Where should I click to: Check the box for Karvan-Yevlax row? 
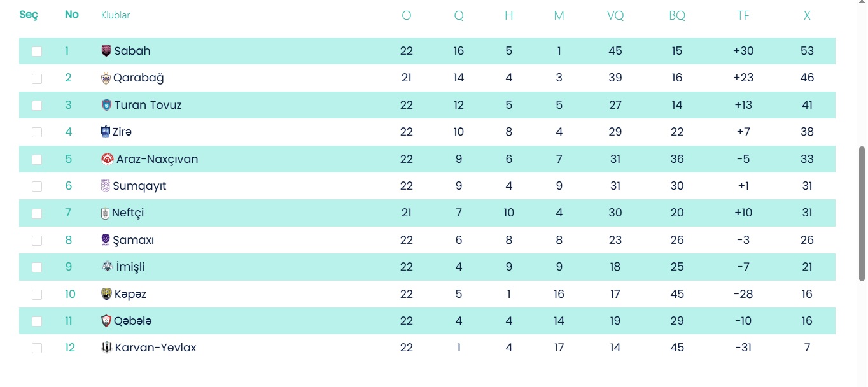(x=37, y=348)
